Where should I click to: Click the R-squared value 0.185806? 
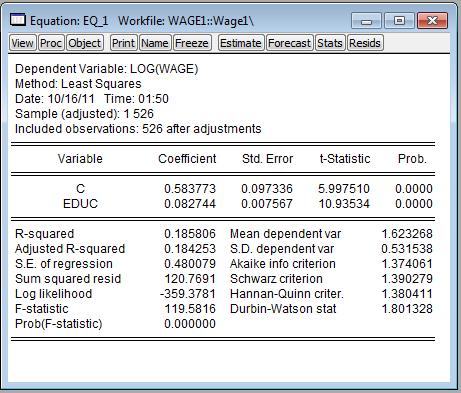[190, 234]
